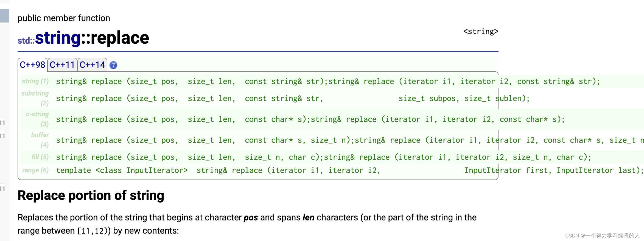Click the buffer 'const char* s, size_t n' signature

[350, 140]
